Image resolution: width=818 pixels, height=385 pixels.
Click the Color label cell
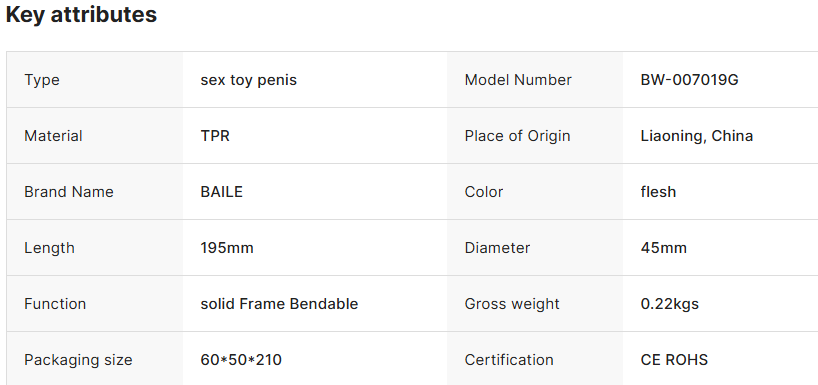(x=535, y=191)
